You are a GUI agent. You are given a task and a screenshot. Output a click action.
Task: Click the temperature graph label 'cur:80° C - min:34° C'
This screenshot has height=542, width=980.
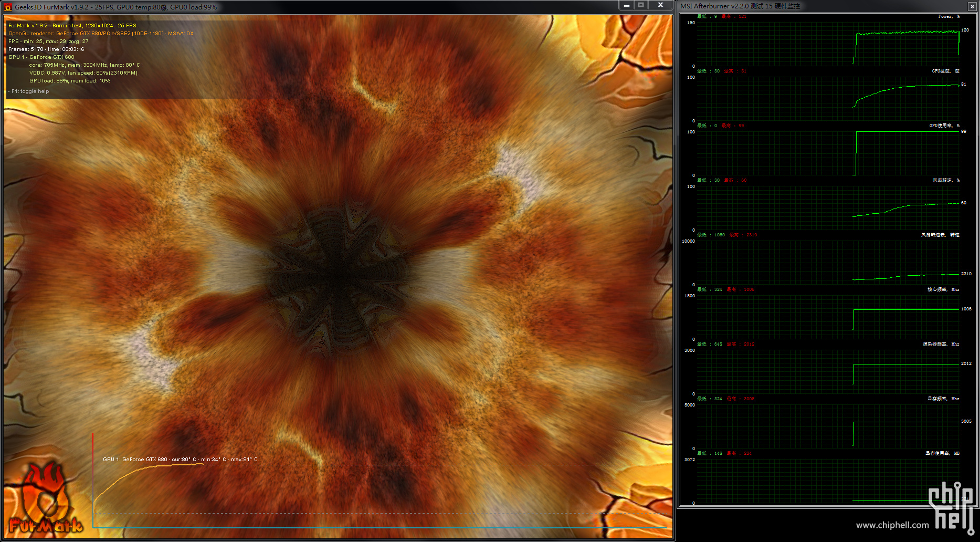(x=181, y=459)
